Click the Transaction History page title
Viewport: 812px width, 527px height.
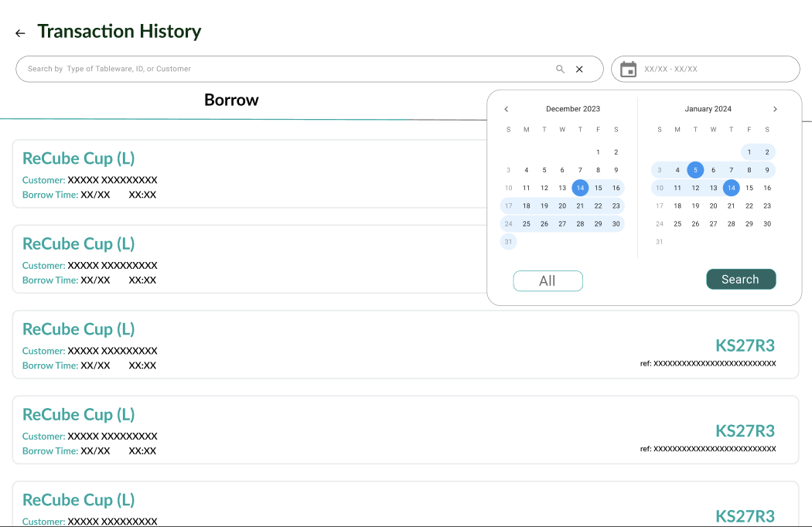[119, 32]
